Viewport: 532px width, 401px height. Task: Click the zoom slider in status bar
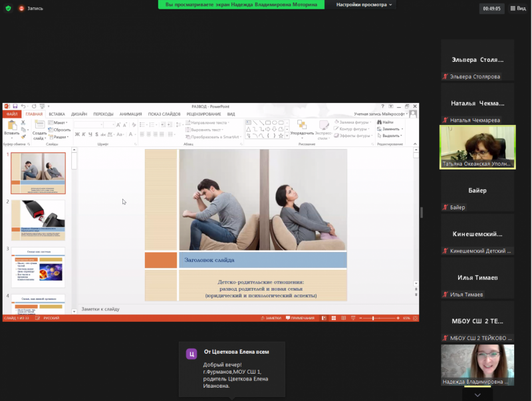coord(374,319)
